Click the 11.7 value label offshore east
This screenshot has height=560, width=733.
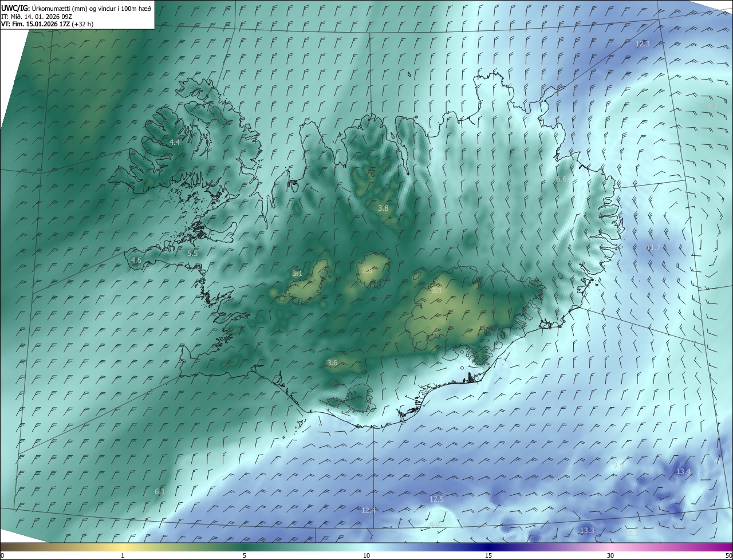(x=653, y=248)
